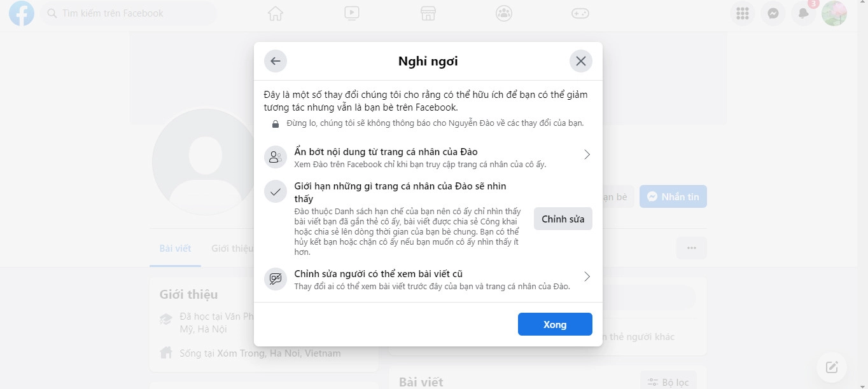The width and height of the screenshot is (868, 389).
Task: Open notifications bell with badge
Action: (804, 13)
